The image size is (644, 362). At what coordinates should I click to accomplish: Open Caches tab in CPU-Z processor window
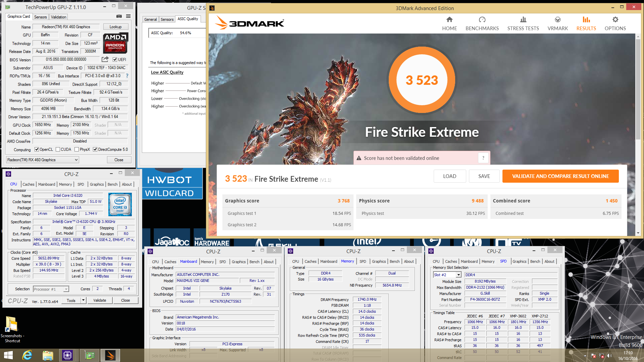29,184
